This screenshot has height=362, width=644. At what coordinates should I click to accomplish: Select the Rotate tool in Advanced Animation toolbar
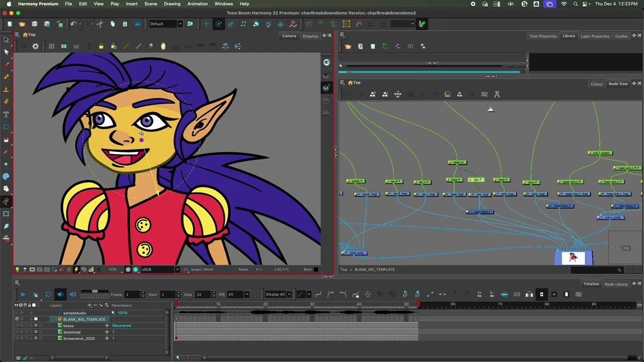pyautogui.click(x=218, y=24)
